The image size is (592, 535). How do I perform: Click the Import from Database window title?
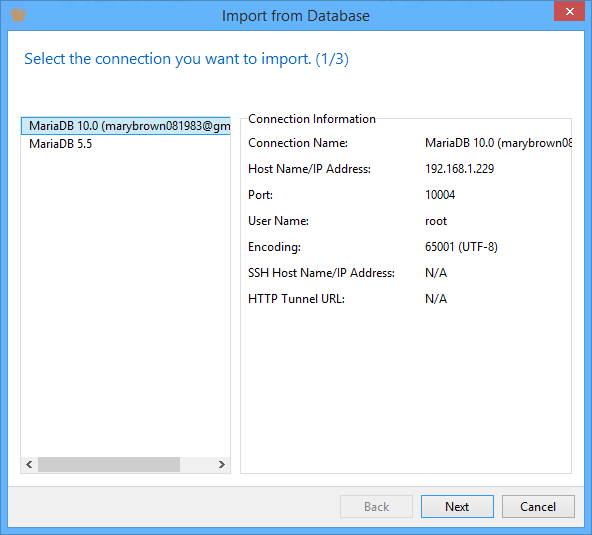click(x=296, y=16)
